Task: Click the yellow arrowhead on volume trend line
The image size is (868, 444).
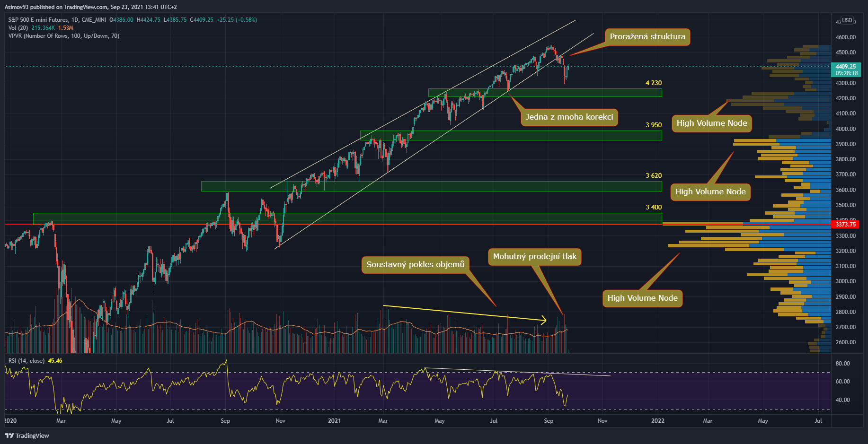Action: coord(544,321)
